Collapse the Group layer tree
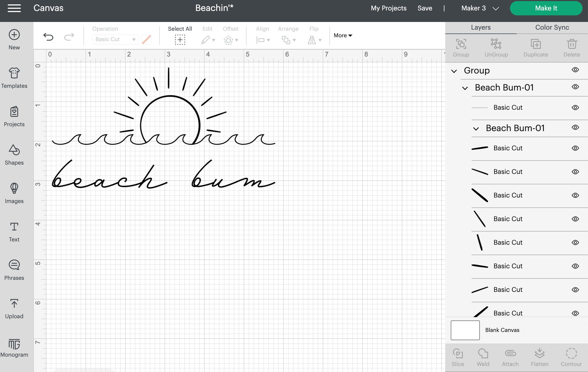This screenshot has height=372, width=588. [454, 71]
